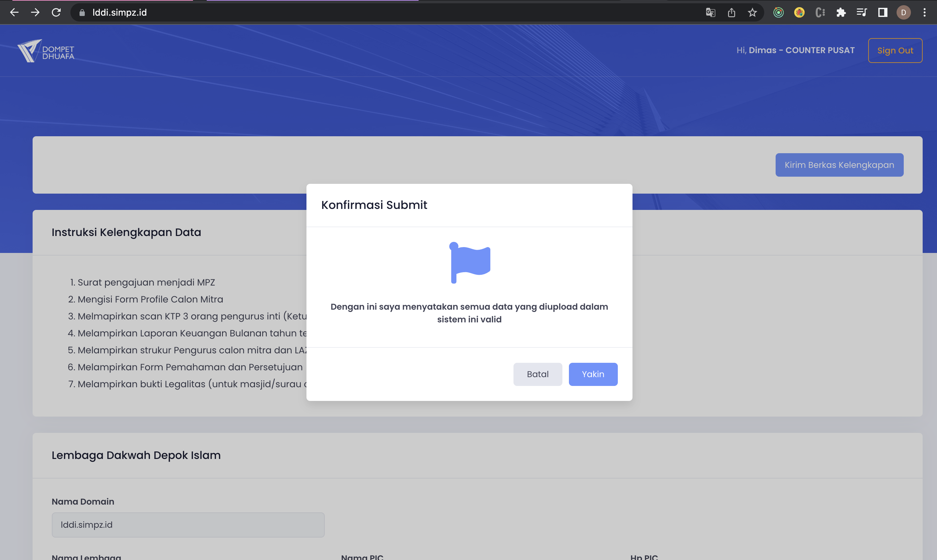Click the Nama Domain input field
The image size is (937, 560).
tap(188, 524)
